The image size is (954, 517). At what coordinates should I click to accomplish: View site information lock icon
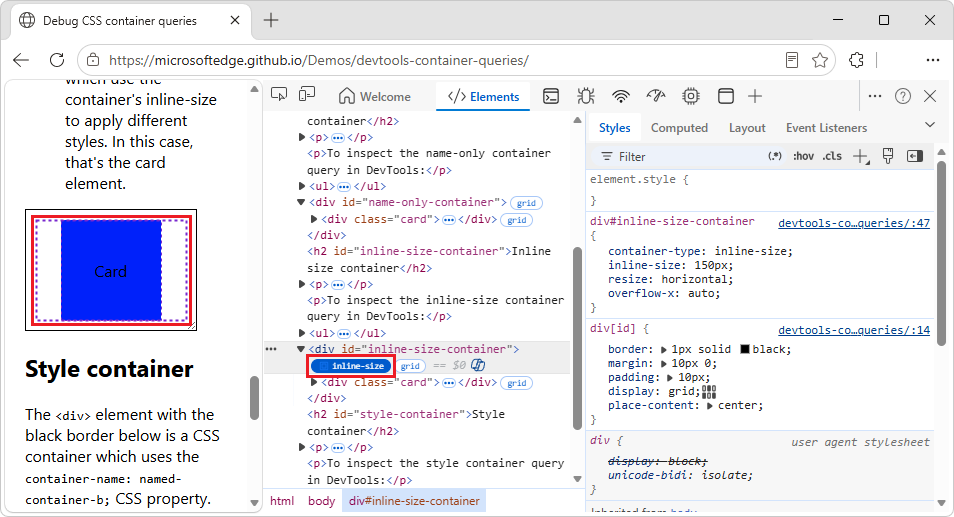[92, 60]
